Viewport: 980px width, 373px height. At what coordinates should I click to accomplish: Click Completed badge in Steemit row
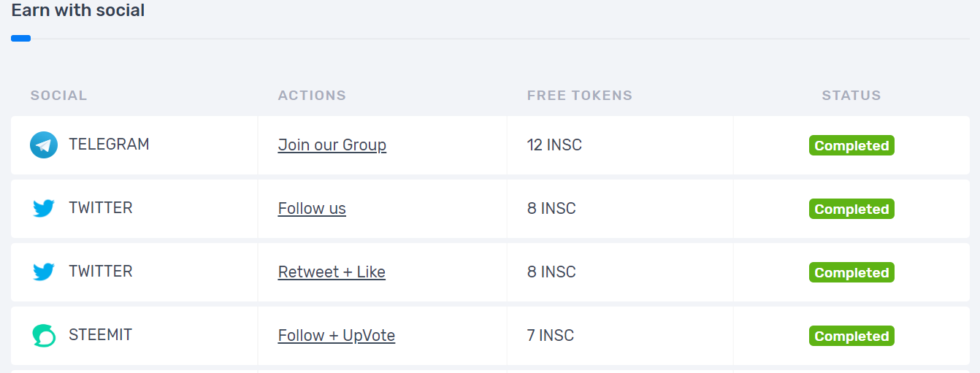click(851, 336)
